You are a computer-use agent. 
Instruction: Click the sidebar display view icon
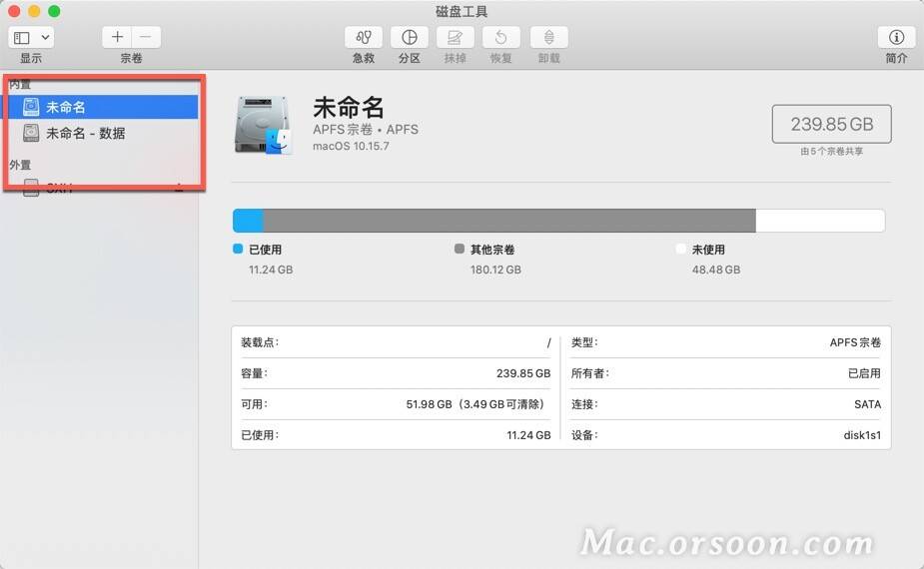coord(22,38)
